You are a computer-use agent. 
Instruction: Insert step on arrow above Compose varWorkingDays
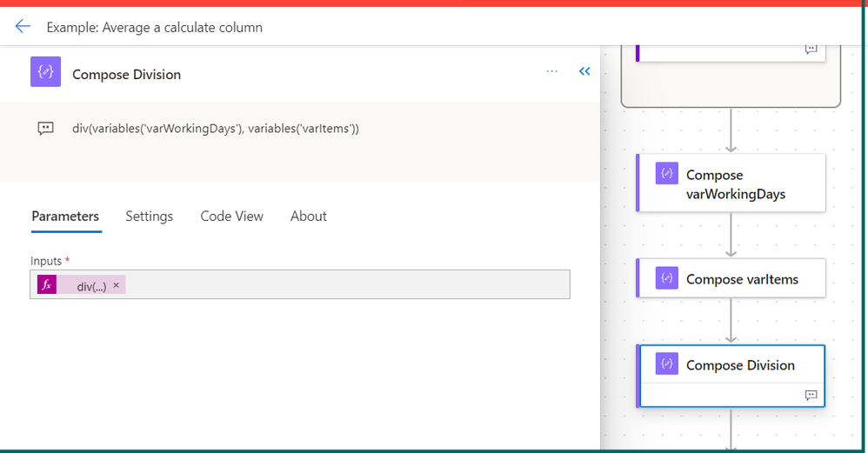click(x=731, y=131)
